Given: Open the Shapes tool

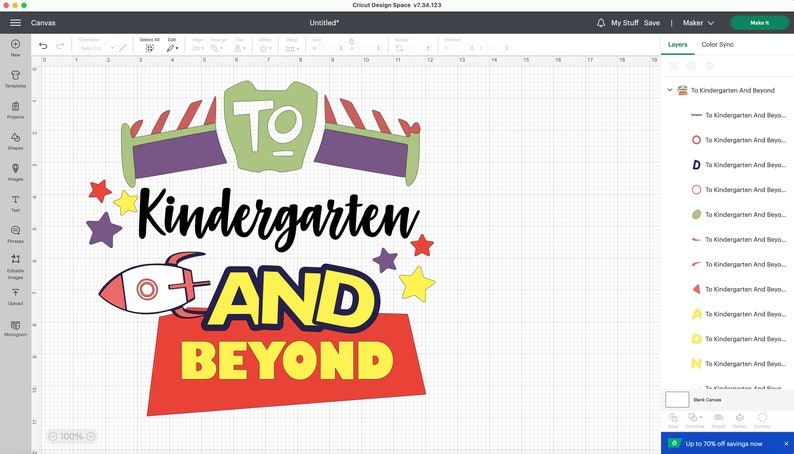Looking at the screenshot, I should [16, 141].
